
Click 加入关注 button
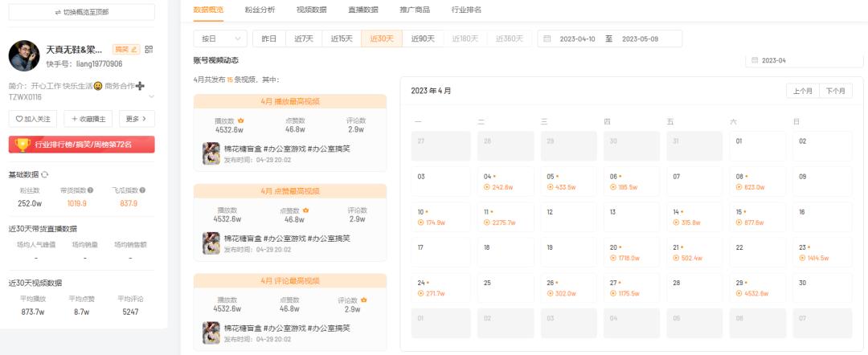[x=33, y=118]
